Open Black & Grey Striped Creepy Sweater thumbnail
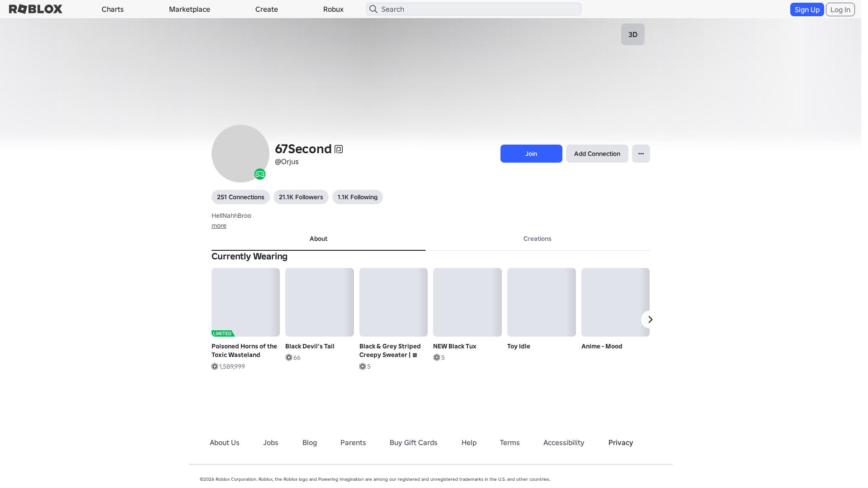This screenshot has width=868, height=488. pyautogui.click(x=393, y=302)
